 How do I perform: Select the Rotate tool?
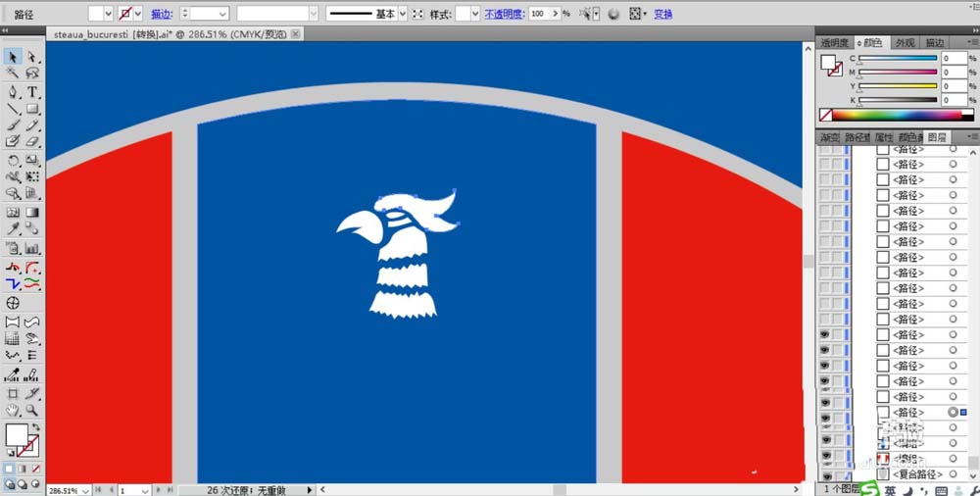[12, 161]
